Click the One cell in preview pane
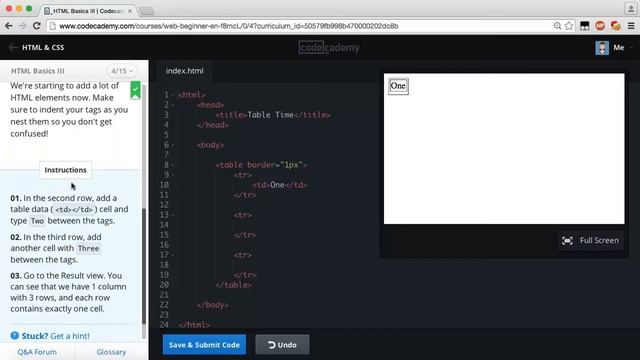This screenshot has width=640, height=360. click(x=398, y=86)
